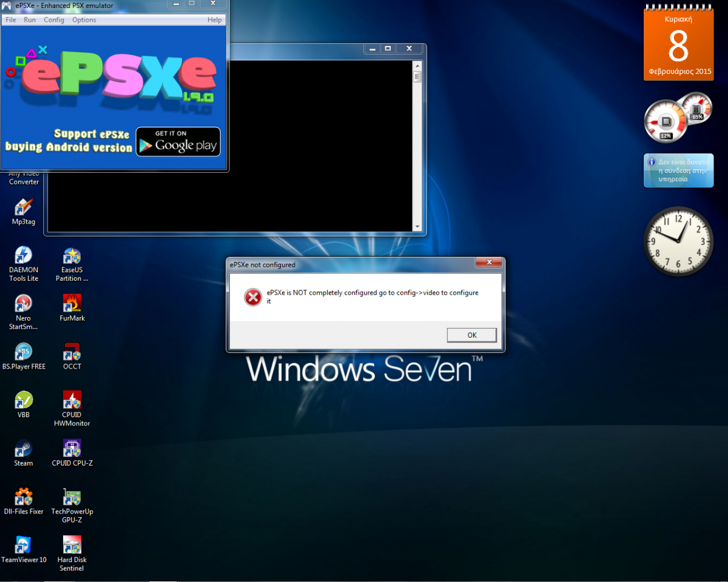Screen dimensions: 728x582
Task: Launch the FurMark desktop icon
Action: [72, 309]
